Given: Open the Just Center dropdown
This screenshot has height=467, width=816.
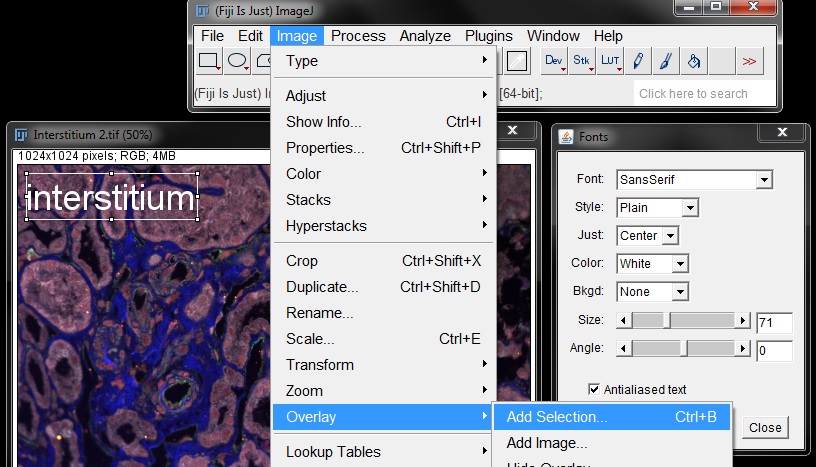Looking at the screenshot, I should tap(647, 236).
